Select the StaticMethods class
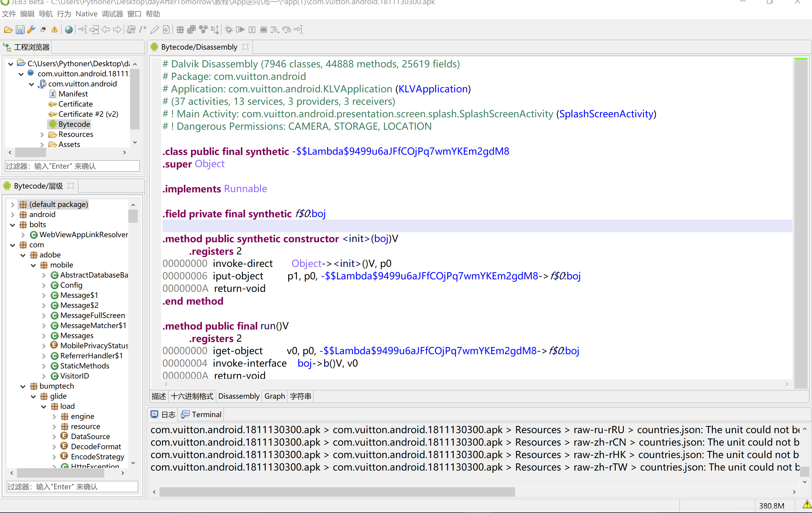 click(x=84, y=366)
